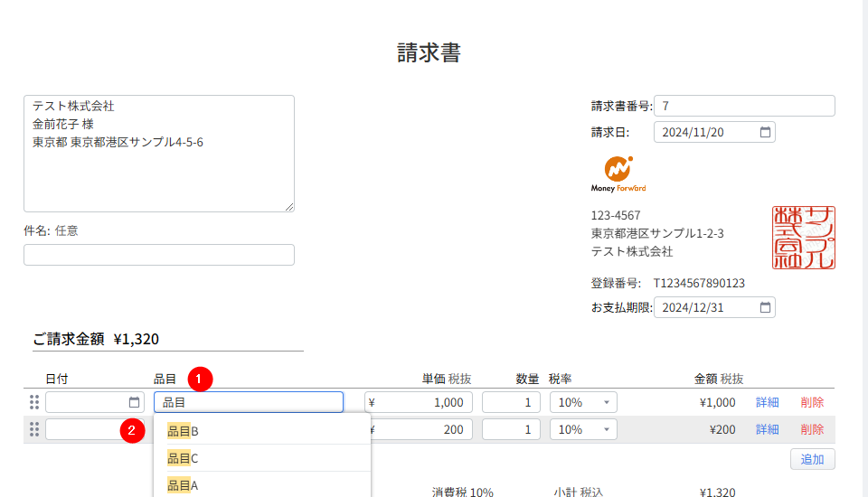The height and width of the screenshot is (497, 868).
Task: Grab the first row drag handle
Action: (x=34, y=402)
